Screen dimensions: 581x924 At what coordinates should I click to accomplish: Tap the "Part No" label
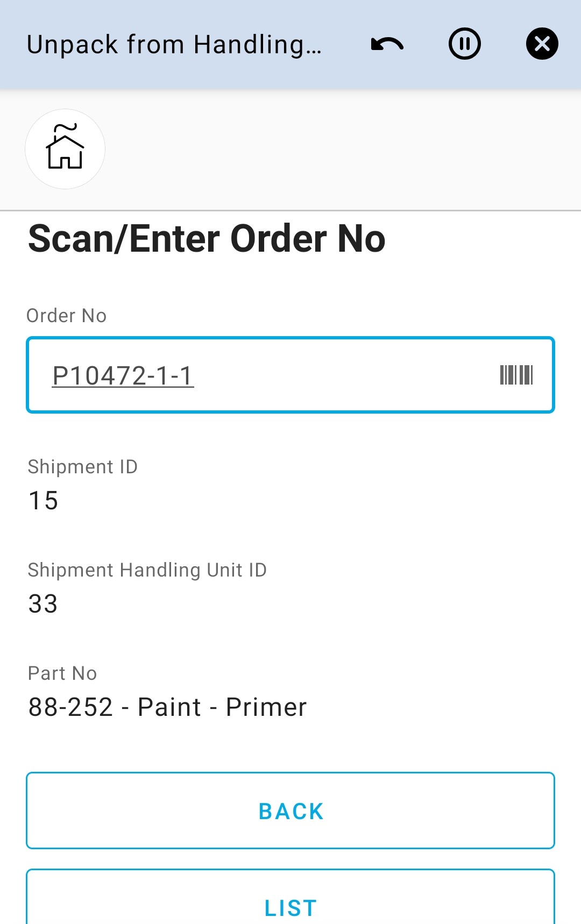pos(62,673)
